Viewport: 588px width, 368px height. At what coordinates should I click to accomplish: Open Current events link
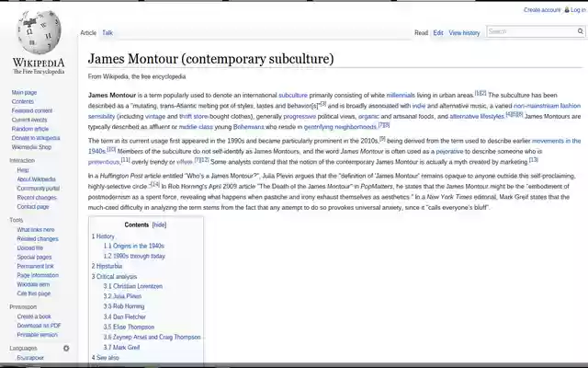coord(29,120)
